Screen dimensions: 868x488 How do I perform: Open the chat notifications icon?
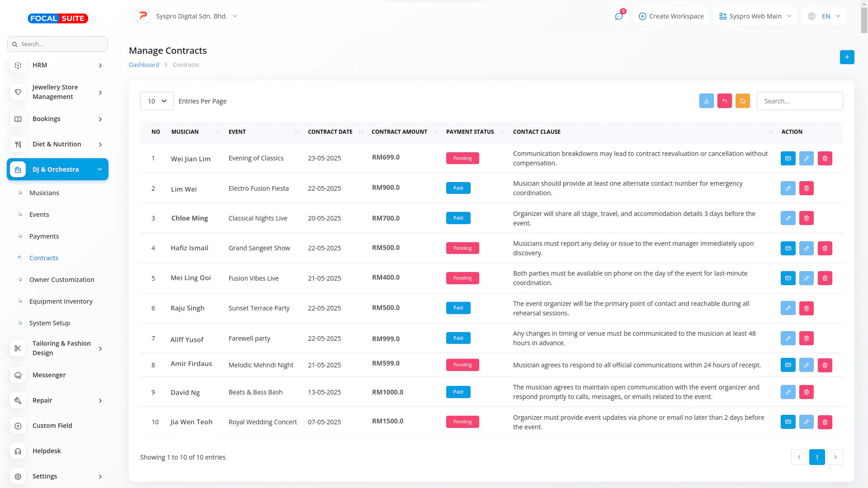coord(619,16)
